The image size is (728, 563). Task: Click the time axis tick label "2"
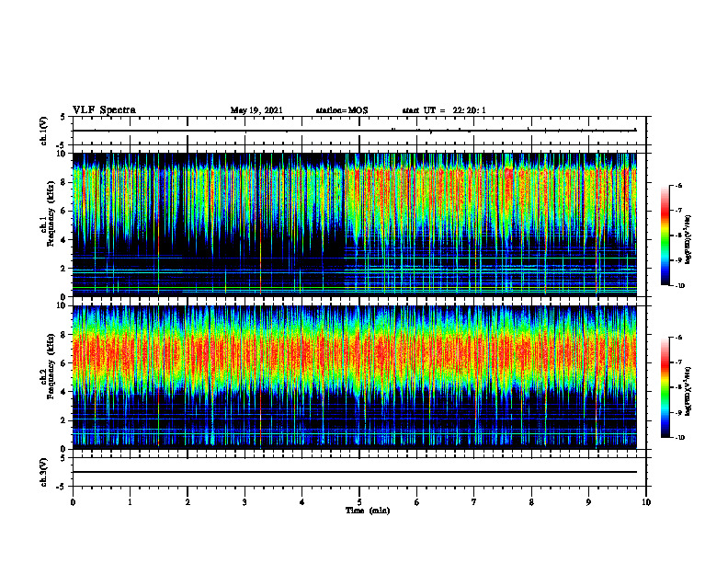[188, 502]
